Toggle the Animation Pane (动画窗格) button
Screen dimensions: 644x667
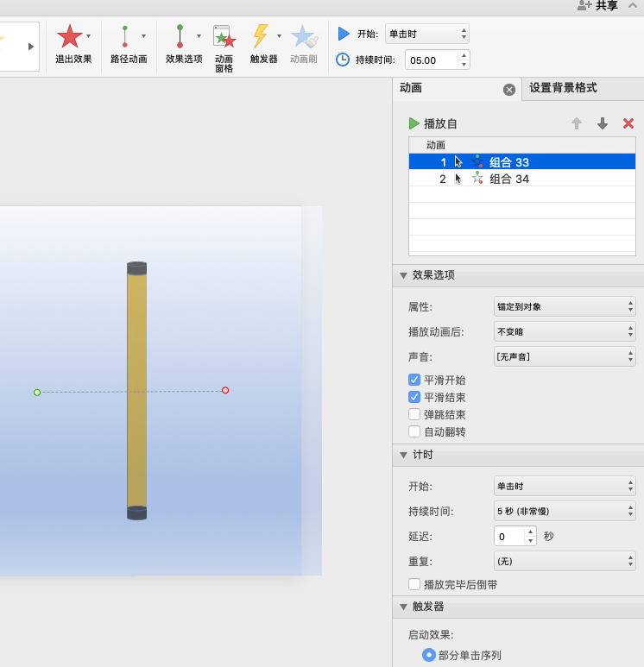[x=224, y=48]
